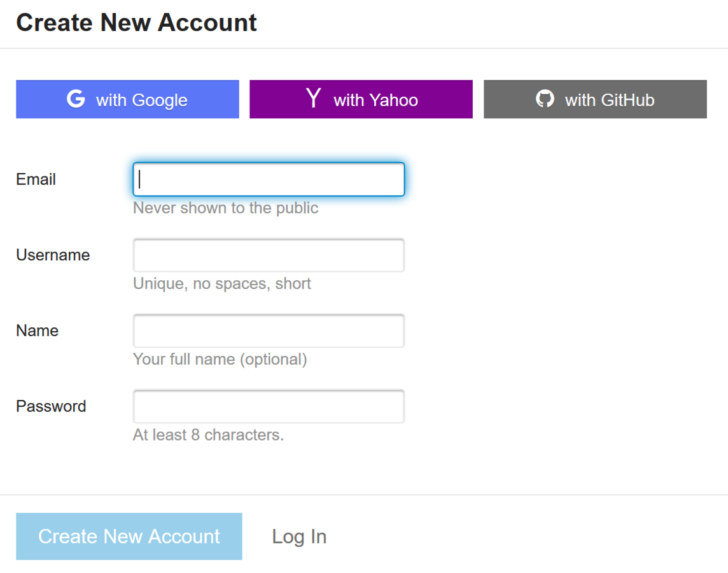This screenshot has width=728, height=573.
Task: Click 'At least 8 characters.' hint
Action: [209, 435]
